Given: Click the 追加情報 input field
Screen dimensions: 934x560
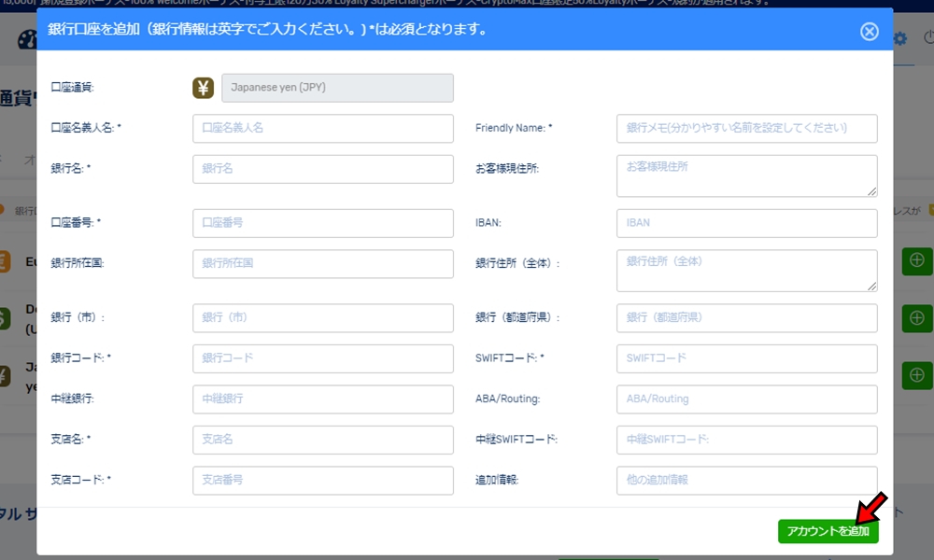Looking at the screenshot, I should pos(745,480).
